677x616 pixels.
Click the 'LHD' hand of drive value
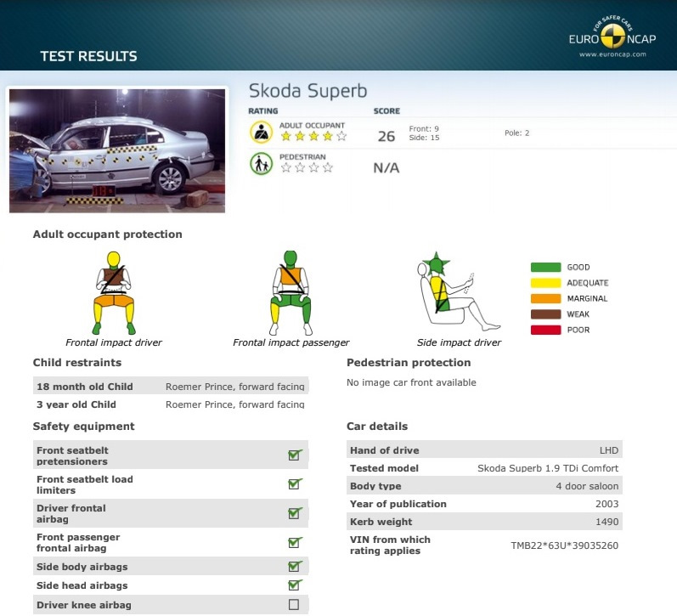[609, 450]
